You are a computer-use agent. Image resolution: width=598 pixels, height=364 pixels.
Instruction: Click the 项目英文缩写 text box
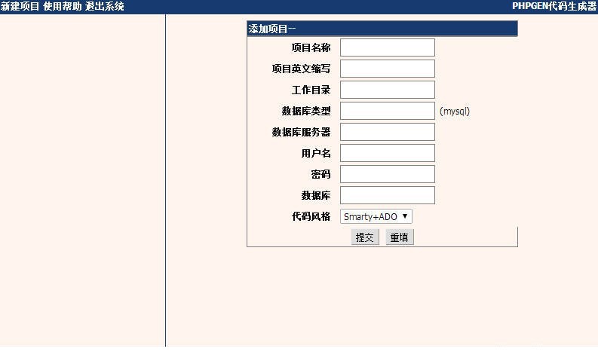click(388, 69)
